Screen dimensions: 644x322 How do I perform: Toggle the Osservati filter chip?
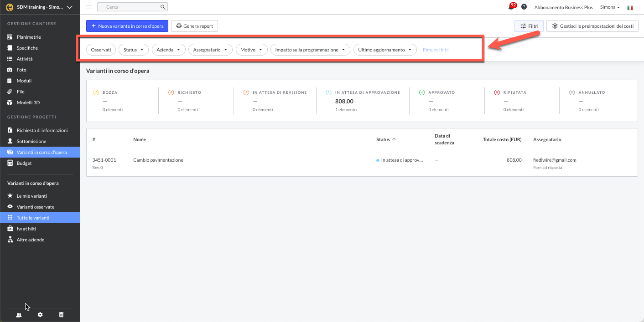point(101,50)
